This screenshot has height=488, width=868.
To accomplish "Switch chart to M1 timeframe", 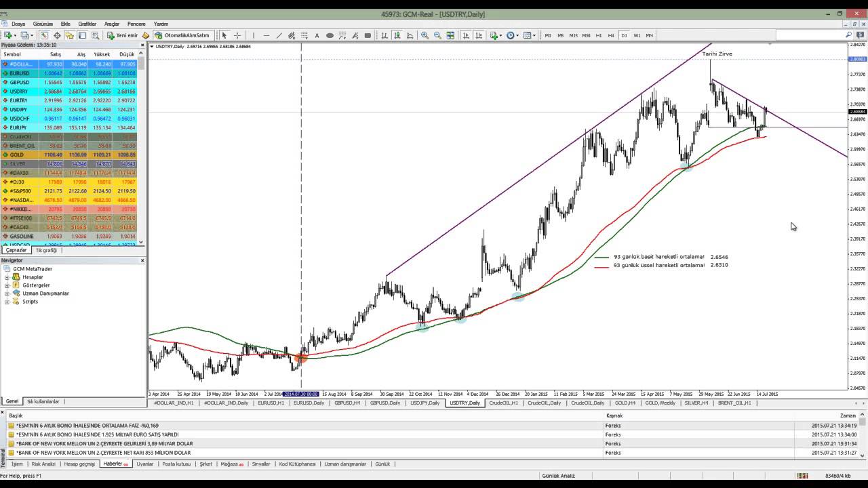I will click(x=548, y=35).
